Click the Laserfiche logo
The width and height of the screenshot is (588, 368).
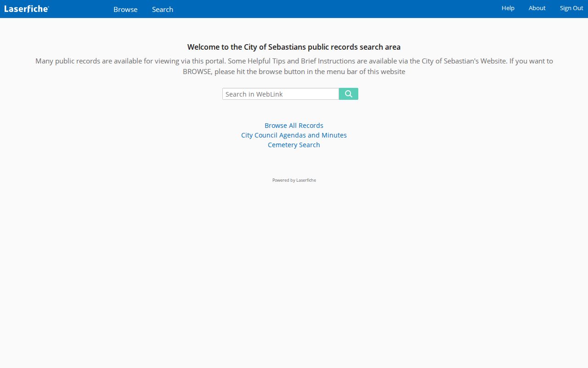click(x=27, y=9)
